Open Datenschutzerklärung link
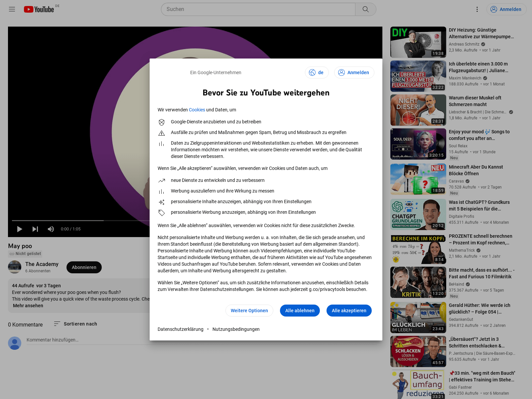 tap(181, 329)
